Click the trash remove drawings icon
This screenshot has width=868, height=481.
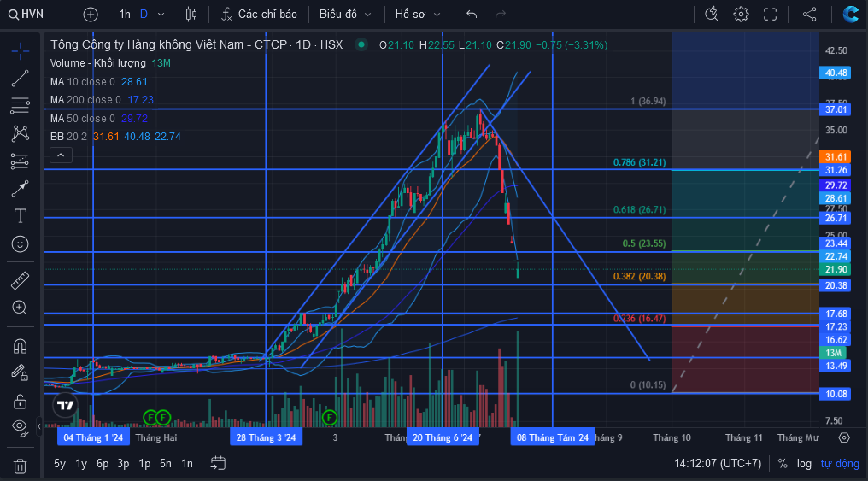coord(20,466)
